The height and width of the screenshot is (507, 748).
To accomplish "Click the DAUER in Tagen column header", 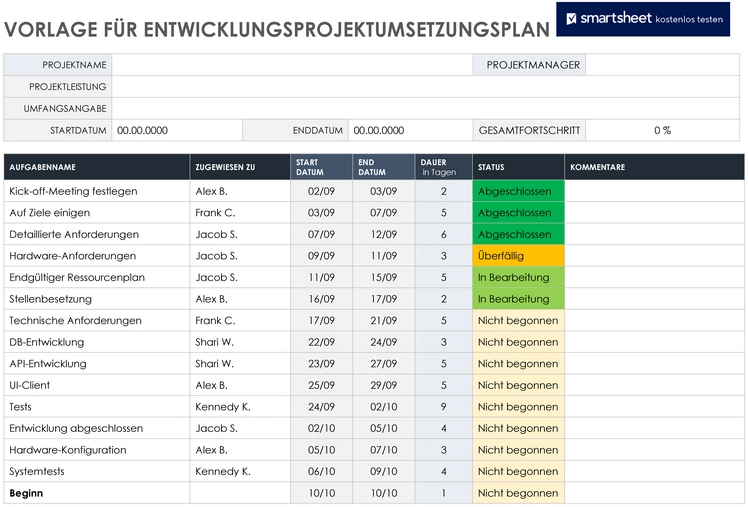I will point(444,167).
